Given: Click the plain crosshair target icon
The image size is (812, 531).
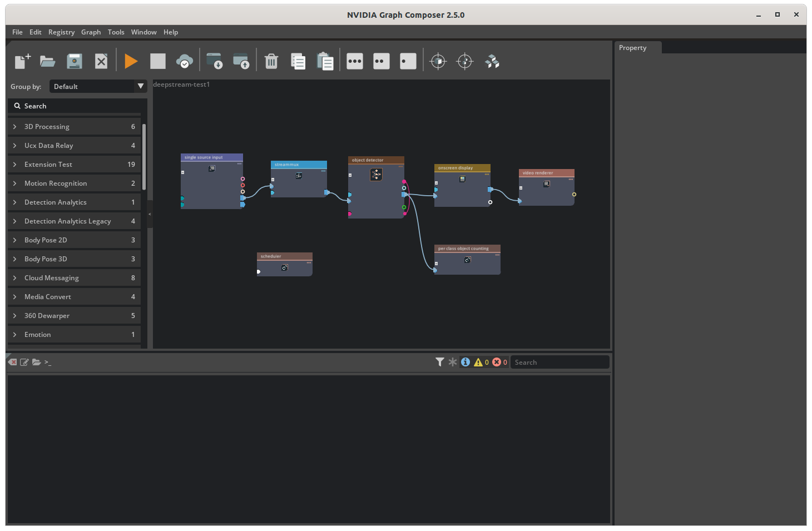Looking at the screenshot, I should pyautogui.click(x=465, y=61).
